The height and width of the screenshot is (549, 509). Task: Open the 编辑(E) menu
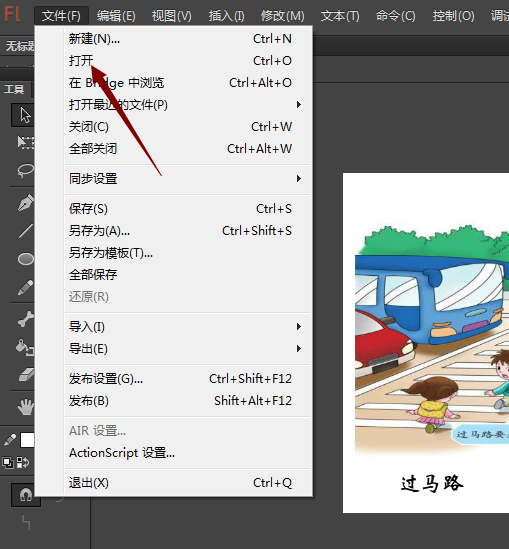pos(116,16)
